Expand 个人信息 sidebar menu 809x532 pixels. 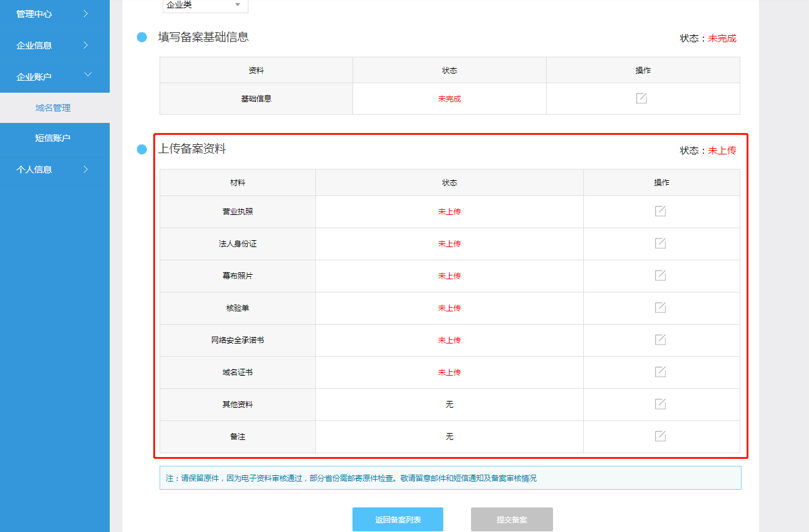[54, 170]
